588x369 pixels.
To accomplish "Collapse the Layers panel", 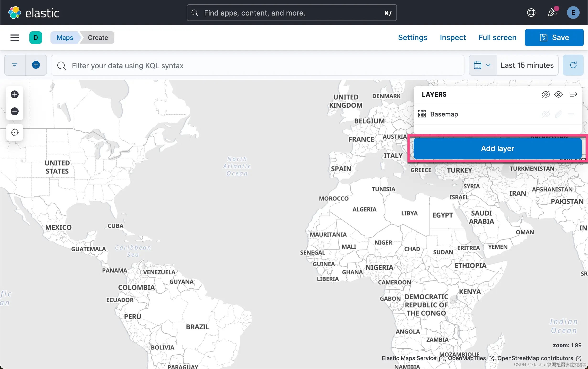I will (x=573, y=95).
